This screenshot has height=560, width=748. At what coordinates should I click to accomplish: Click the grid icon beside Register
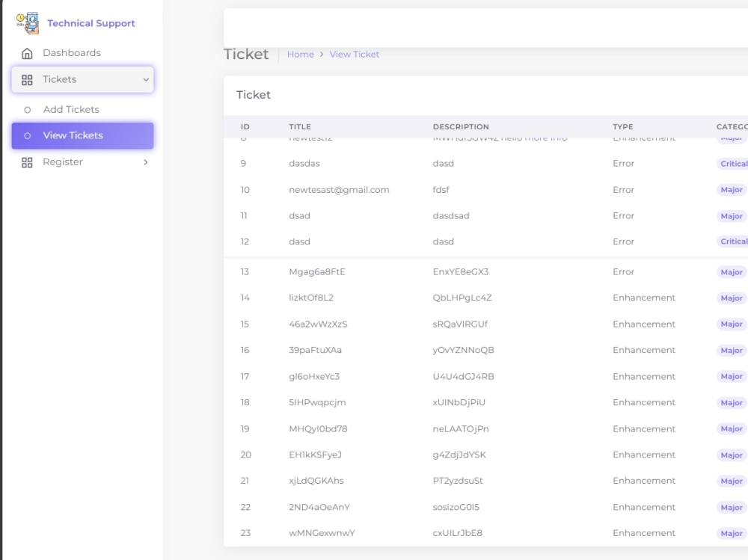click(27, 161)
